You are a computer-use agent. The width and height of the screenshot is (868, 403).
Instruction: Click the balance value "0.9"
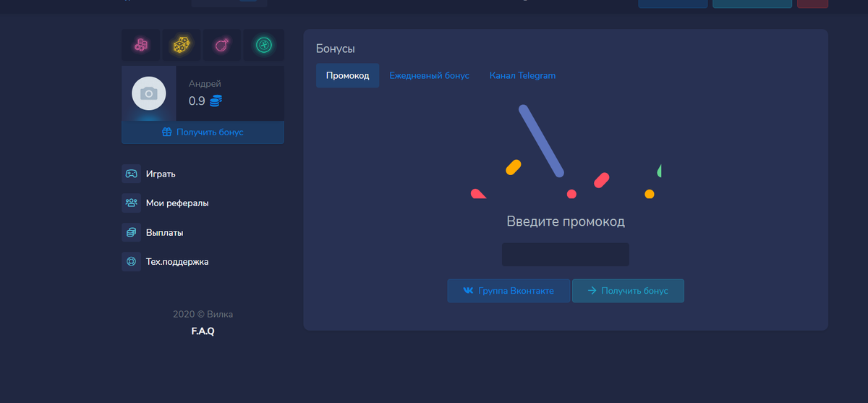pos(197,101)
